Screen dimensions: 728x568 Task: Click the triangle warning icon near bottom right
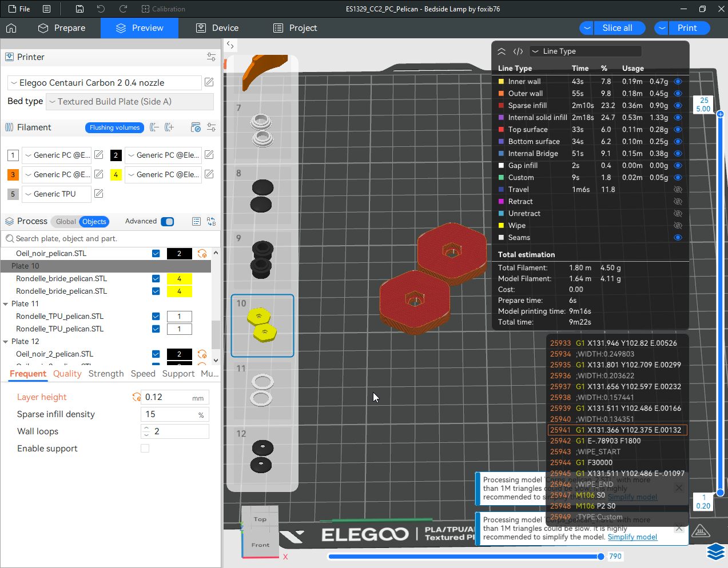[x=701, y=531]
